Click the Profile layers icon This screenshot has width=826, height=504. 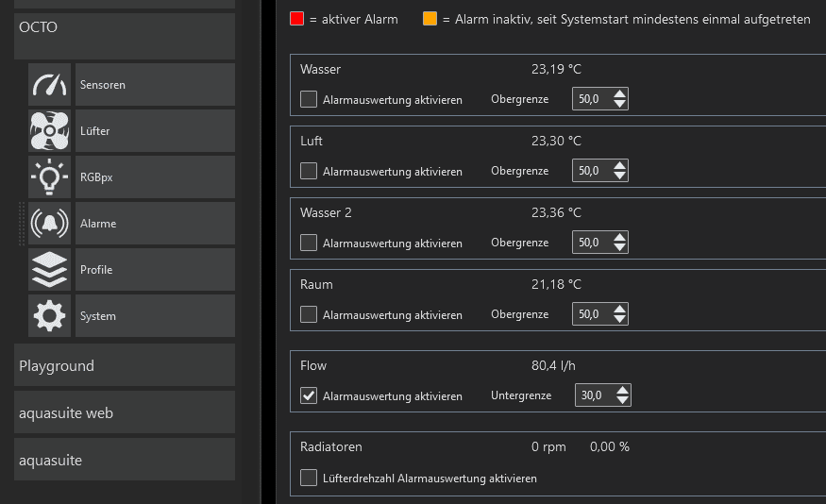coord(50,269)
